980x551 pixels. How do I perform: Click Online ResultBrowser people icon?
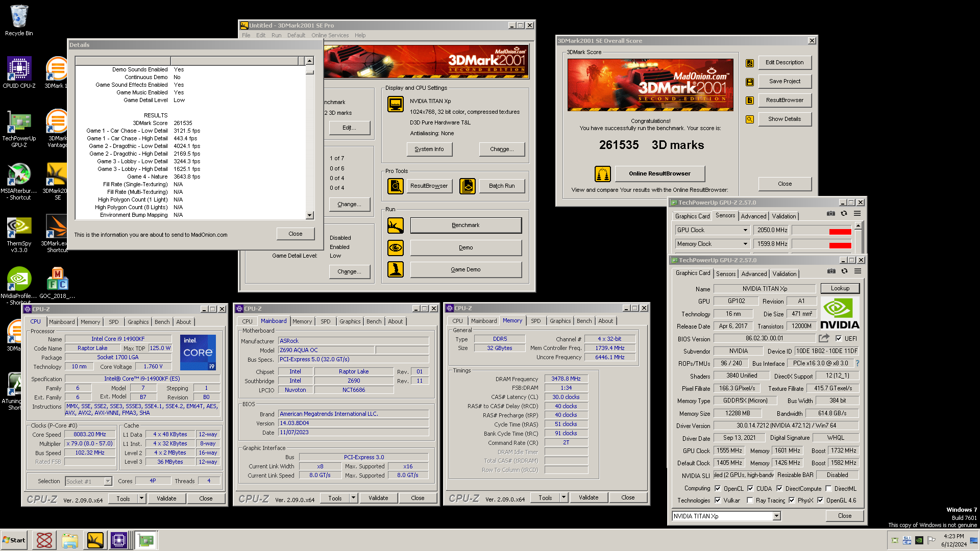click(x=603, y=174)
